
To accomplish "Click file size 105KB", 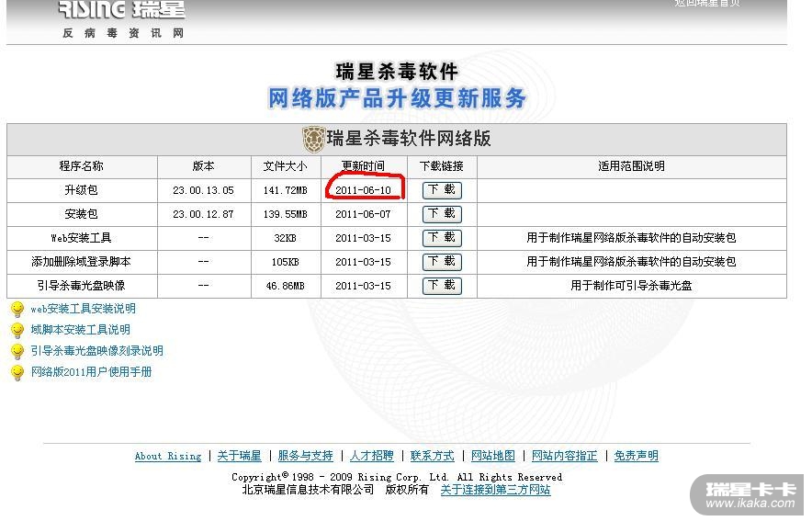I will pos(286,262).
